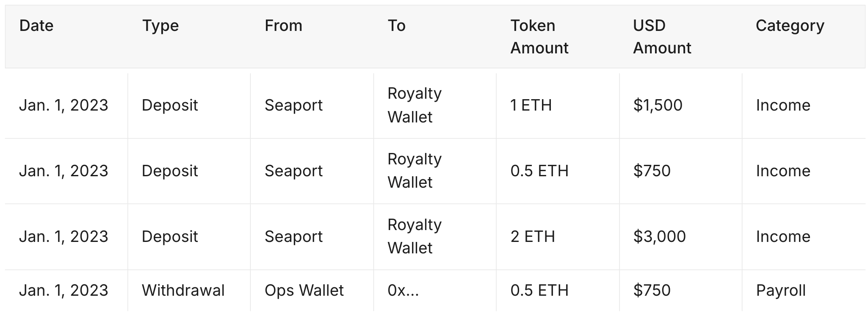Click the From column header

point(283,26)
